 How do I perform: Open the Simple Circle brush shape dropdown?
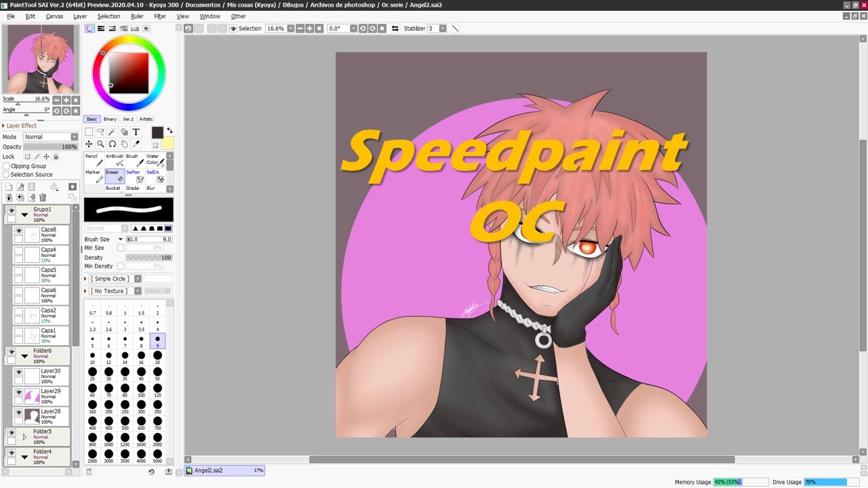point(138,279)
